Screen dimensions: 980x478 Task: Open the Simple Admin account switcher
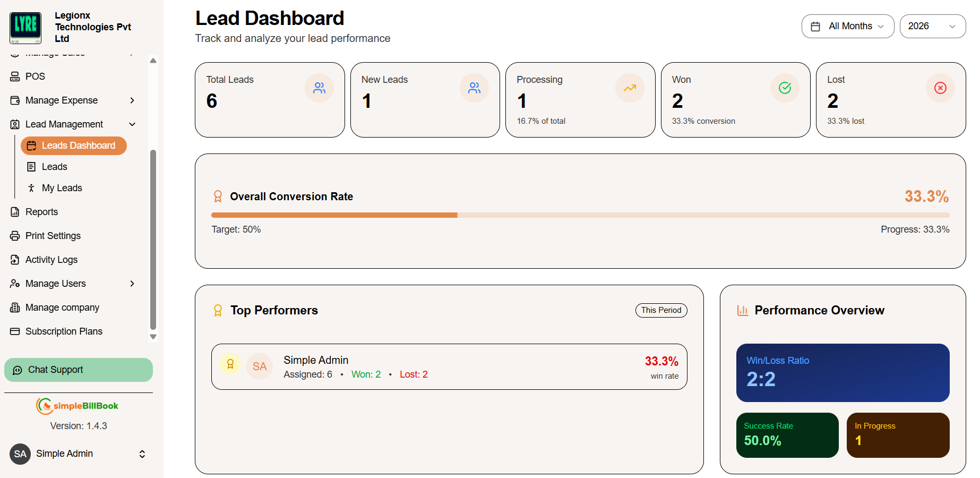pos(142,454)
